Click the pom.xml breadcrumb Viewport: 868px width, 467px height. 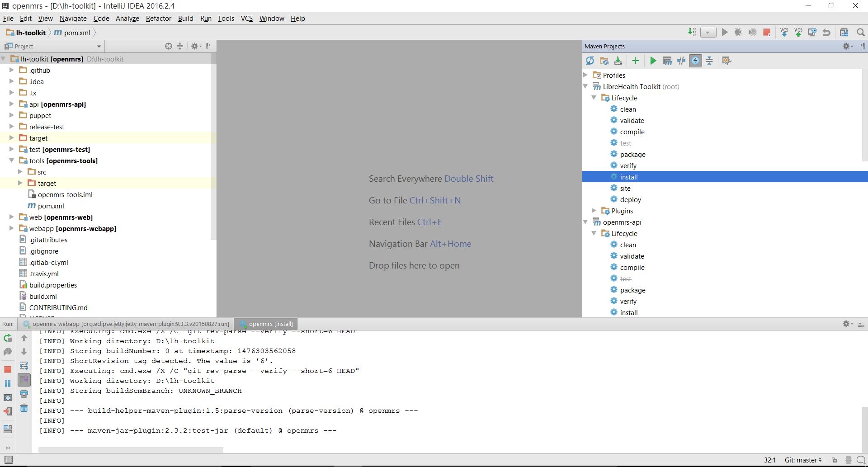point(73,33)
